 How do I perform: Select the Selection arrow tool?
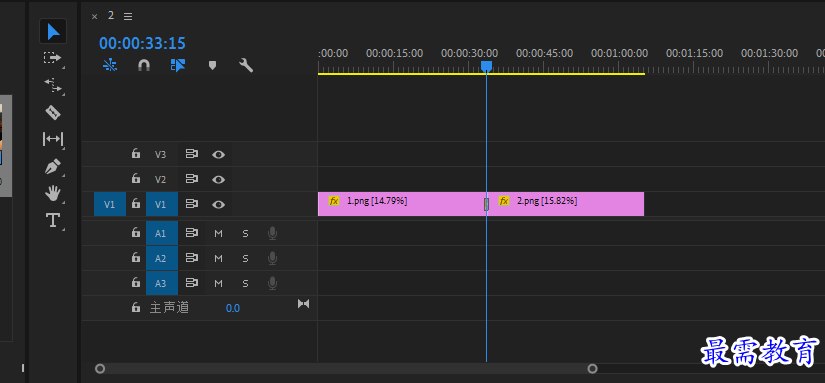point(53,32)
